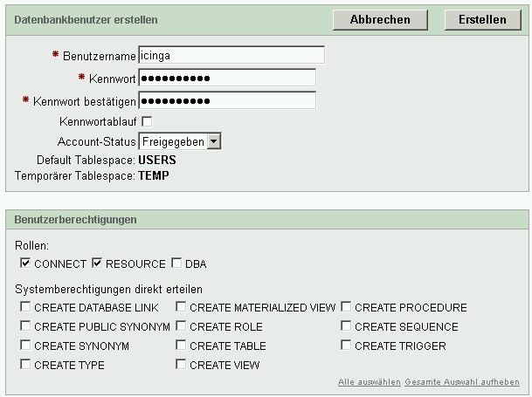The height and width of the screenshot is (397, 532).
Task: Tick the CREATE PROCEDURE checkbox
Action: click(x=346, y=307)
